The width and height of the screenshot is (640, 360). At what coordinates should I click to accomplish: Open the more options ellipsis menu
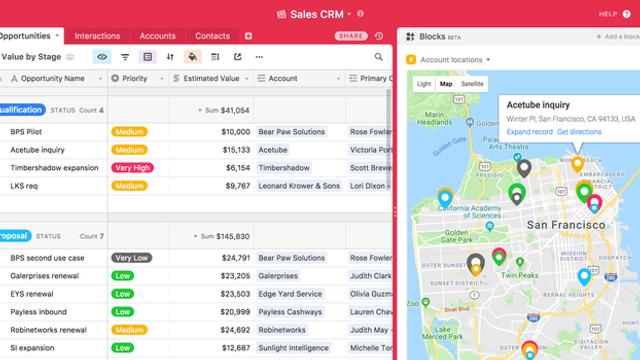pos(259,57)
